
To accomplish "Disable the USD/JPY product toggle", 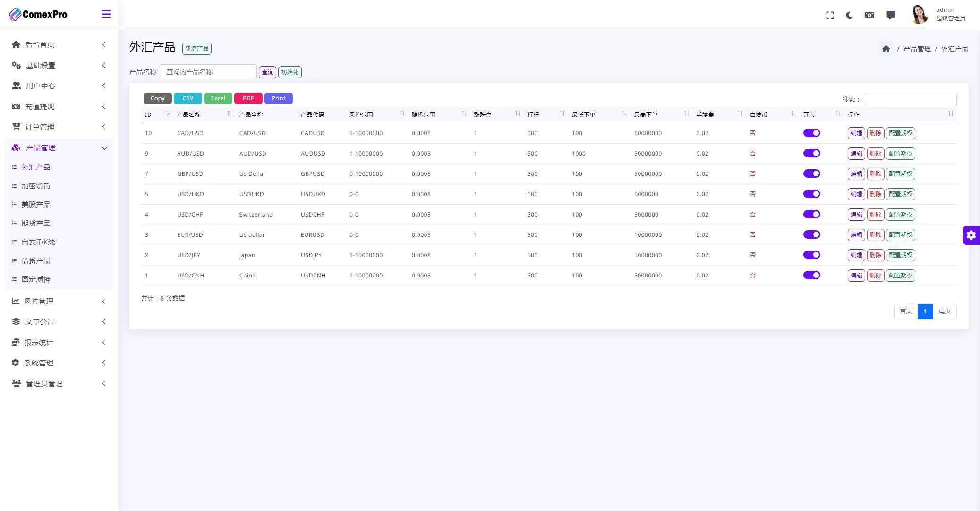I will [811, 255].
